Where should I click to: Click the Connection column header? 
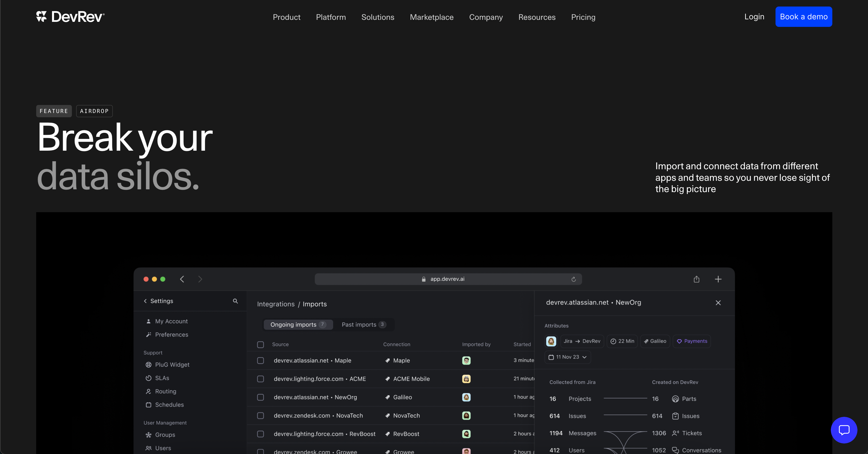(x=397, y=344)
